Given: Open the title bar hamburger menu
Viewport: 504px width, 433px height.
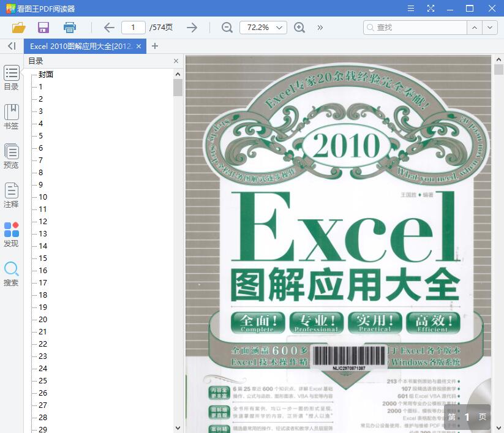Looking at the screenshot, I should (411, 9).
